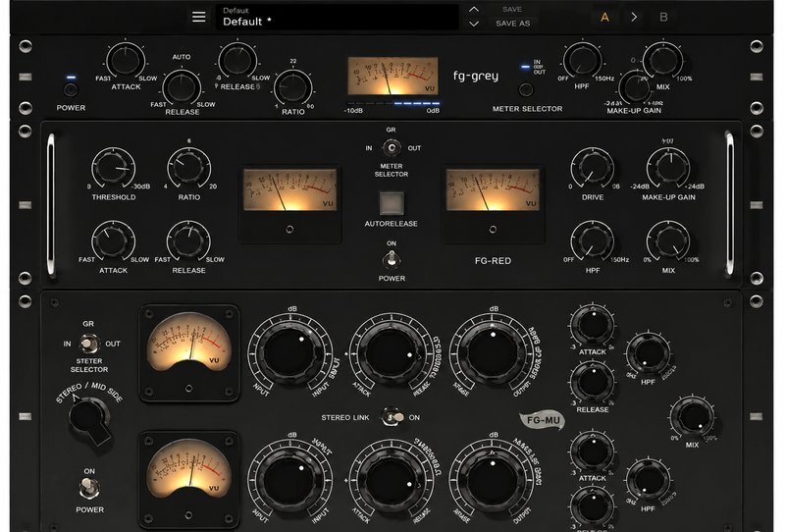Toggle the FG-Red AUTORELEASE button

tap(392, 203)
